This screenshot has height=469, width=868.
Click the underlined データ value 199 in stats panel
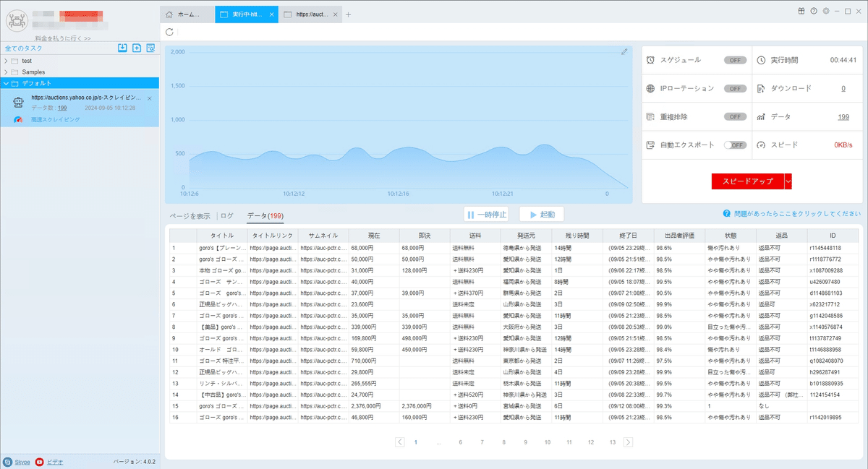coord(843,116)
